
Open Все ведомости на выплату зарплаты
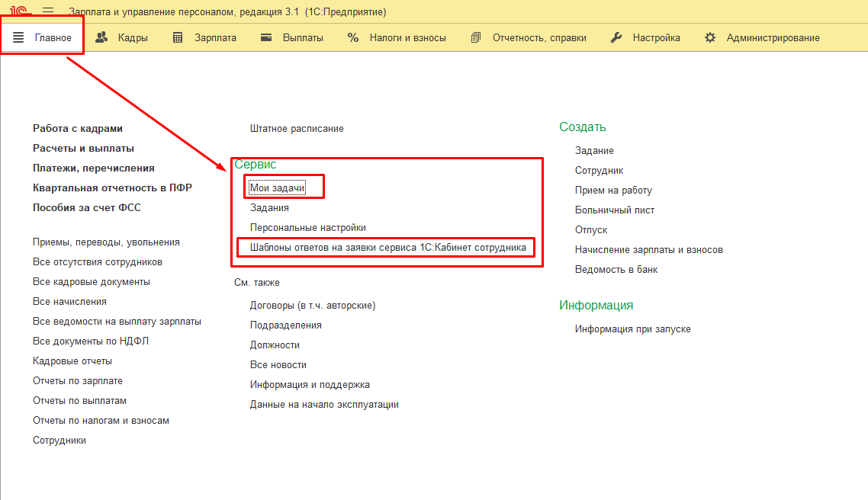[x=117, y=322]
